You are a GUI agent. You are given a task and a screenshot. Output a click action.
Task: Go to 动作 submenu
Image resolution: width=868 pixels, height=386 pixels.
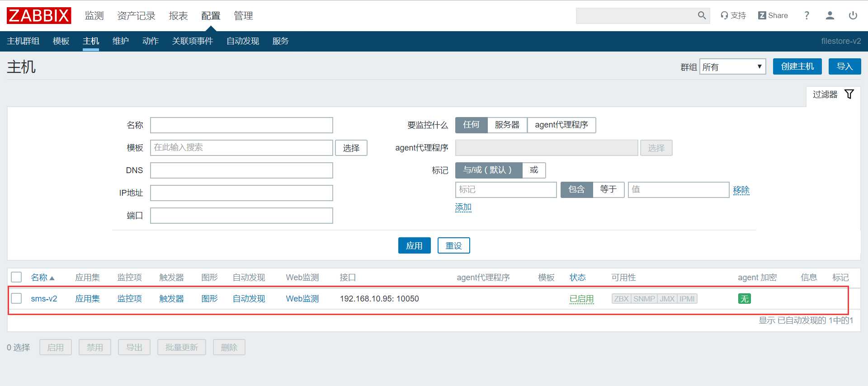click(x=151, y=41)
